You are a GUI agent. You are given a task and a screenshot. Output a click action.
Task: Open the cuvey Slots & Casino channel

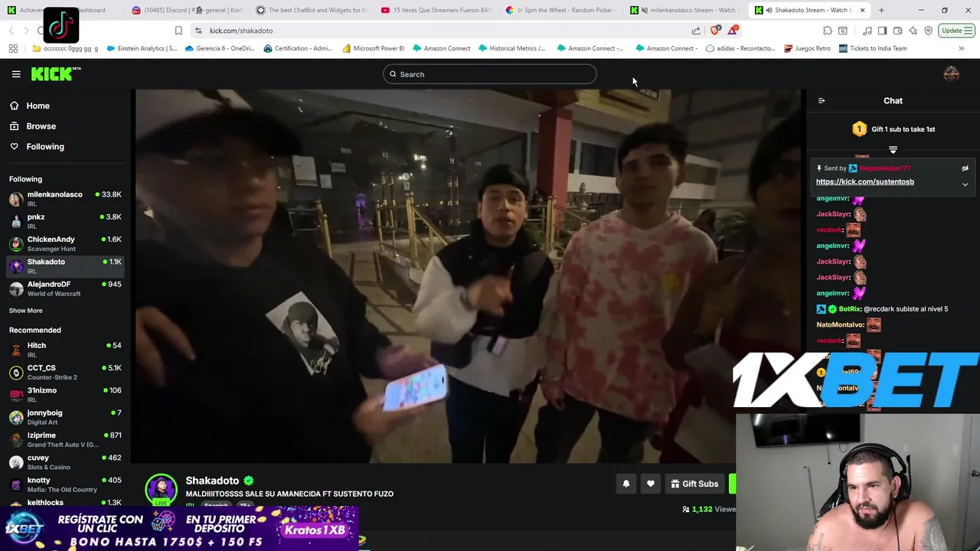pyautogui.click(x=65, y=461)
